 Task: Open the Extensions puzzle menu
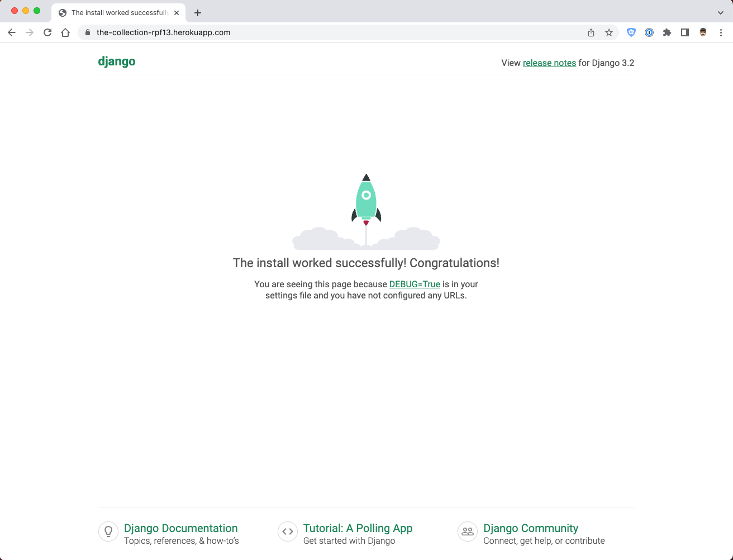[667, 32]
